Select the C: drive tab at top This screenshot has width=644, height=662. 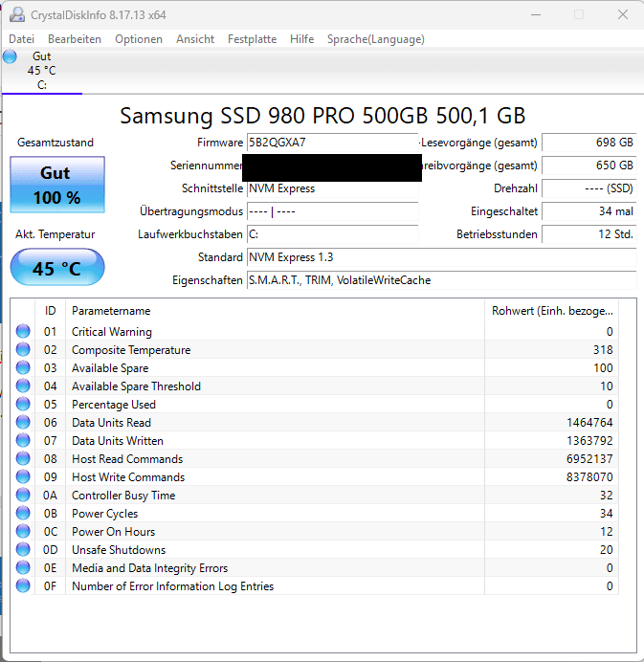pyautogui.click(x=42, y=71)
